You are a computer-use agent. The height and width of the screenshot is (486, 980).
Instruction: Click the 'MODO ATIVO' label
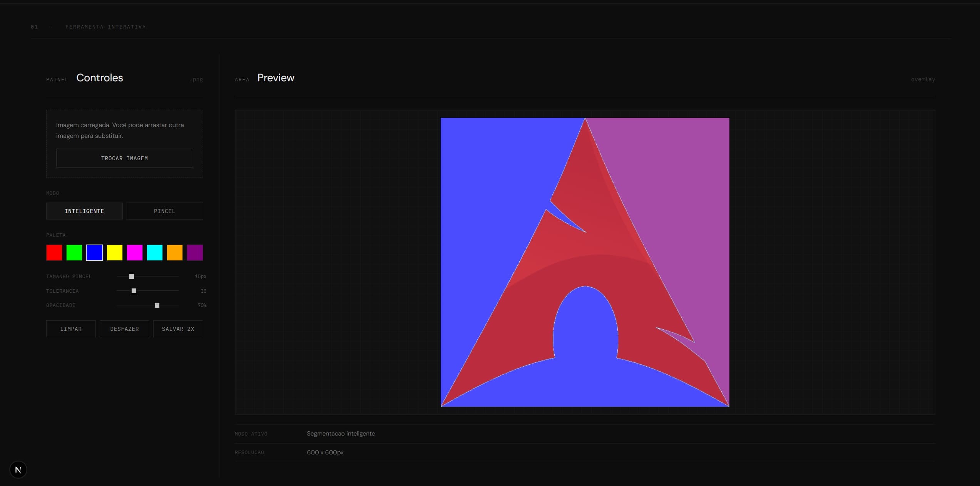251,434
